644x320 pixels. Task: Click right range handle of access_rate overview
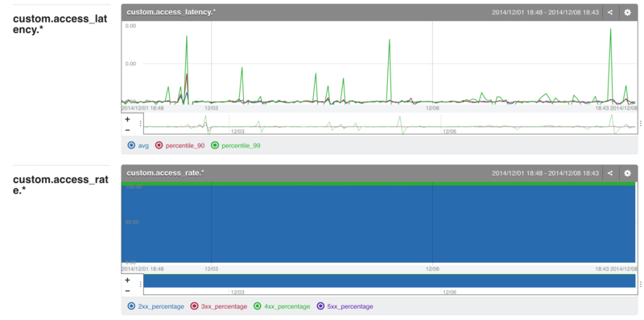[x=640, y=284]
